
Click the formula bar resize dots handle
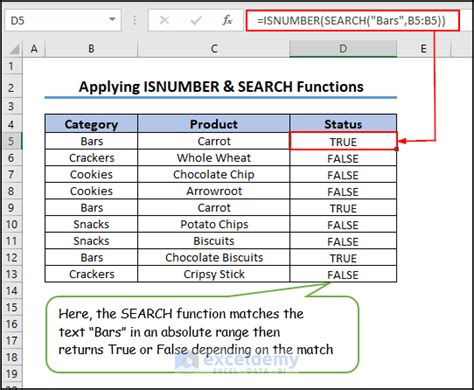tap(134, 21)
